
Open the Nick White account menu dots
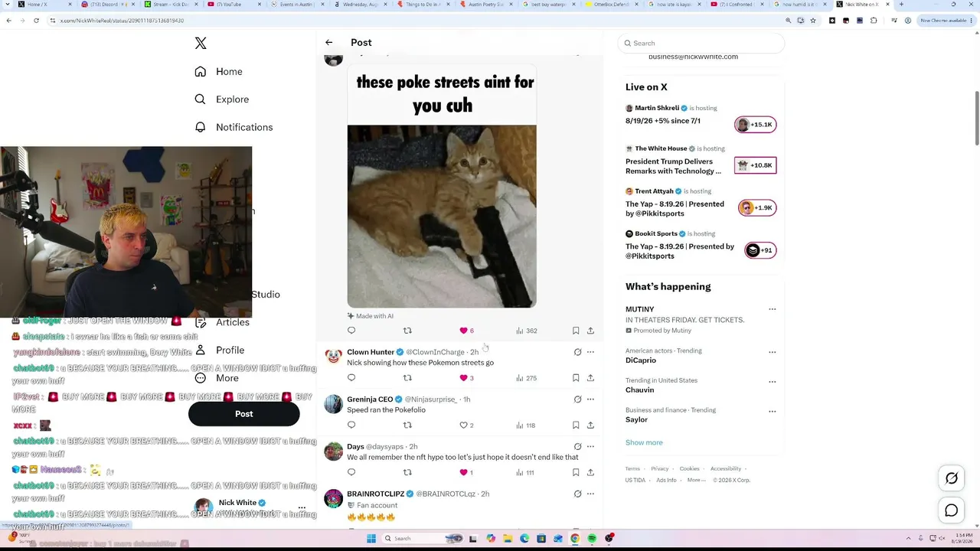coord(302,508)
